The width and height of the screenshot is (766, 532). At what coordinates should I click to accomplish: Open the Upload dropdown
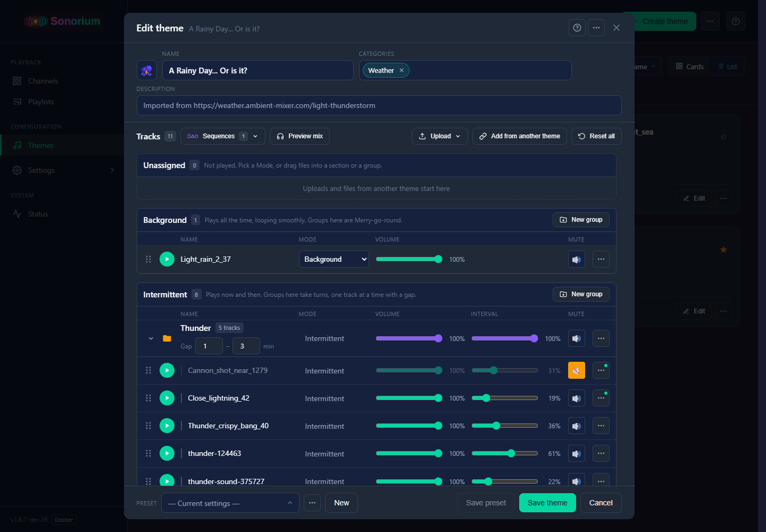click(440, 136)
